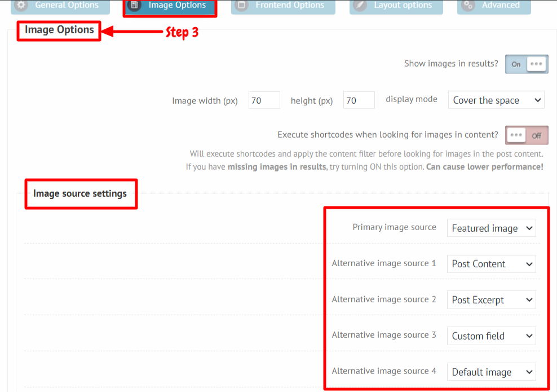Open the Frontend Options tab
The image size is (557, 392).
pos(283,6)
